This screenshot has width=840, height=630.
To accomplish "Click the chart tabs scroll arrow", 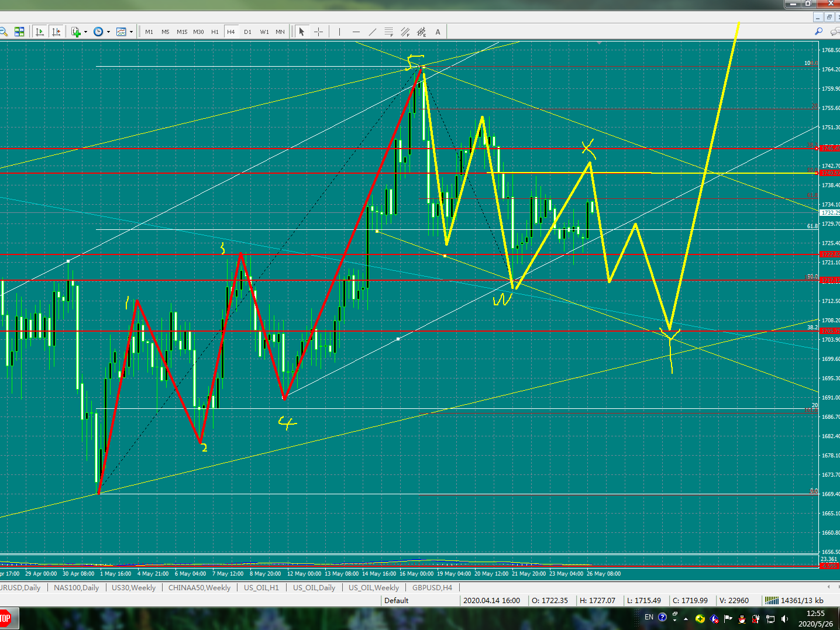I will [x=829, y=587].
